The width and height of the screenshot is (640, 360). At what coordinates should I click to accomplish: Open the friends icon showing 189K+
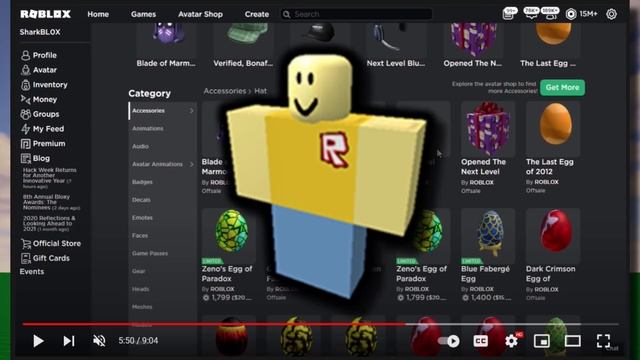(x=550, y=13)
